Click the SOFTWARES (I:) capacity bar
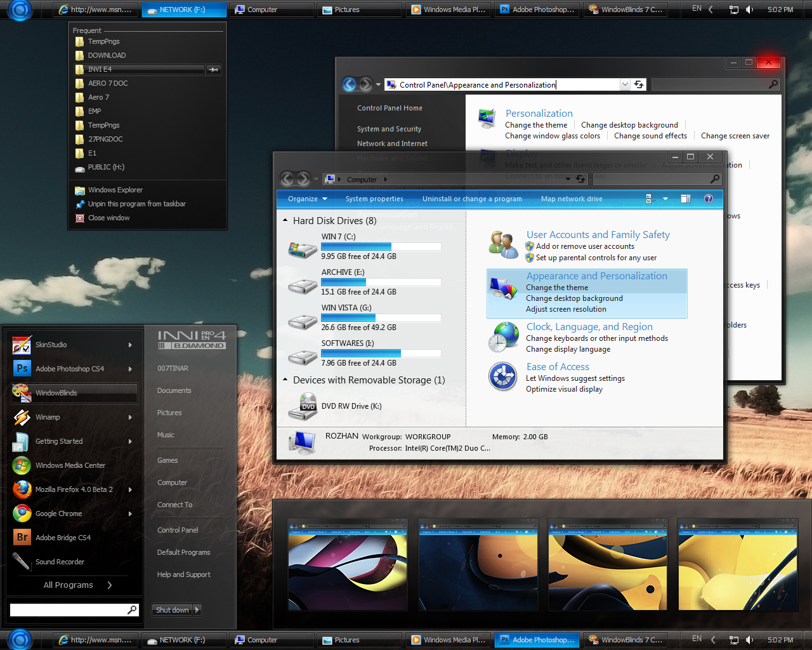Viewport: 812px width, 650px height. tap(381, 354)
